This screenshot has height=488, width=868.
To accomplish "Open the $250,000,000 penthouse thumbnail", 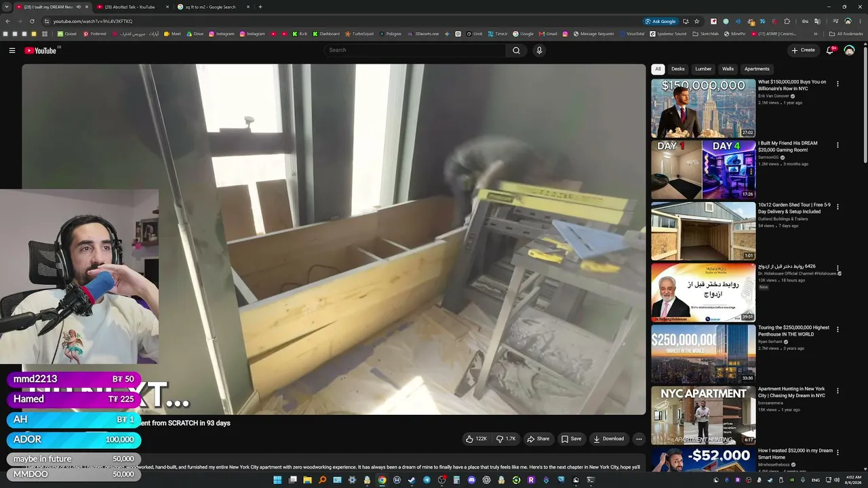I will [x=703, y=354].
